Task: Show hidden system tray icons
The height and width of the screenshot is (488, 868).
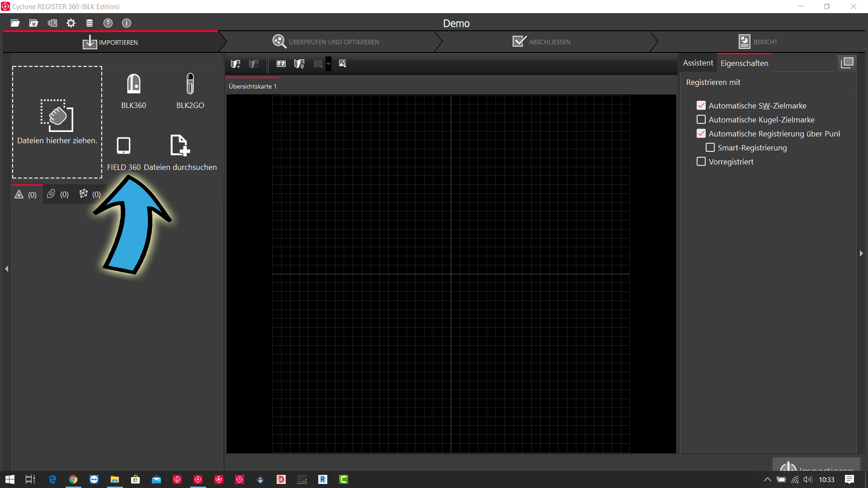Action: [767, 479]
